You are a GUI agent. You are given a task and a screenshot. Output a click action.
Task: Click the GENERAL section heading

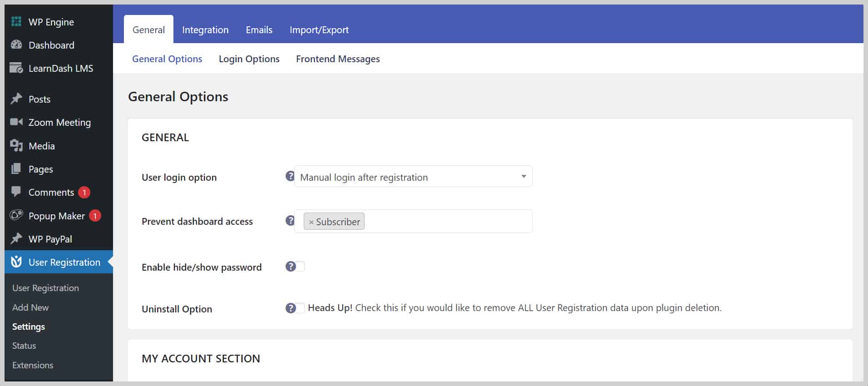pyautogui.click(x=165, y=137)
